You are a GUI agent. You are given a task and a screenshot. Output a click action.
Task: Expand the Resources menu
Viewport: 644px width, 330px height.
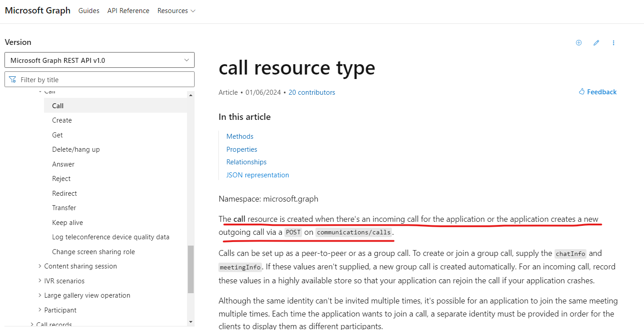coord(176,11)
